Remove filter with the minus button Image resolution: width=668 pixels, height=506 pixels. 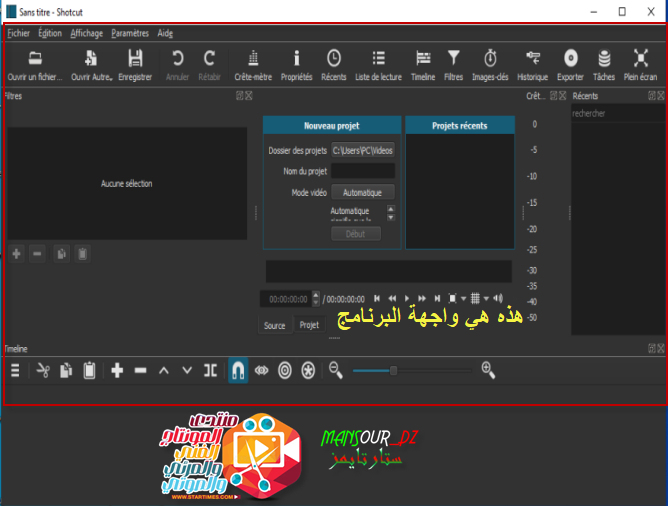click(x=37, y=254)
